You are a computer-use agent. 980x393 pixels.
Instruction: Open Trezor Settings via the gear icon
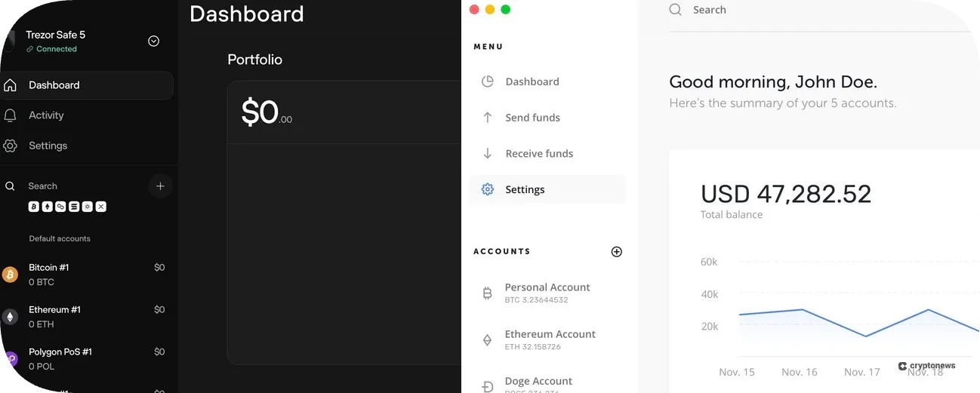pyautogui.click(x=10, y=146)
